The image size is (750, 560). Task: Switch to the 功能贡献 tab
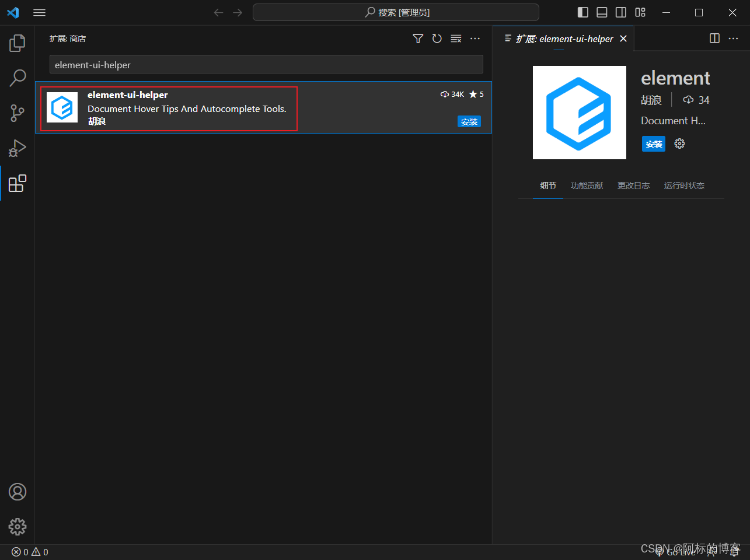coord(587,185)
